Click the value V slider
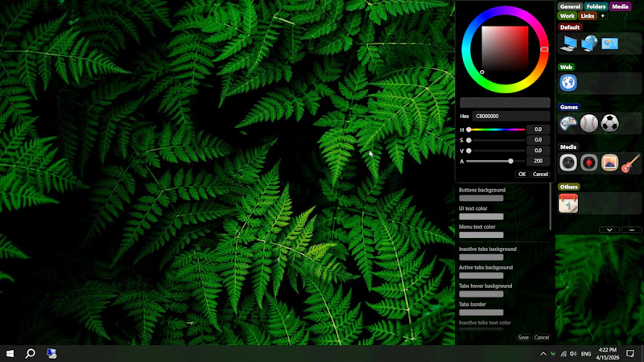Image resolution: width=644 pixels, height=362 pixels. [496, 150]
